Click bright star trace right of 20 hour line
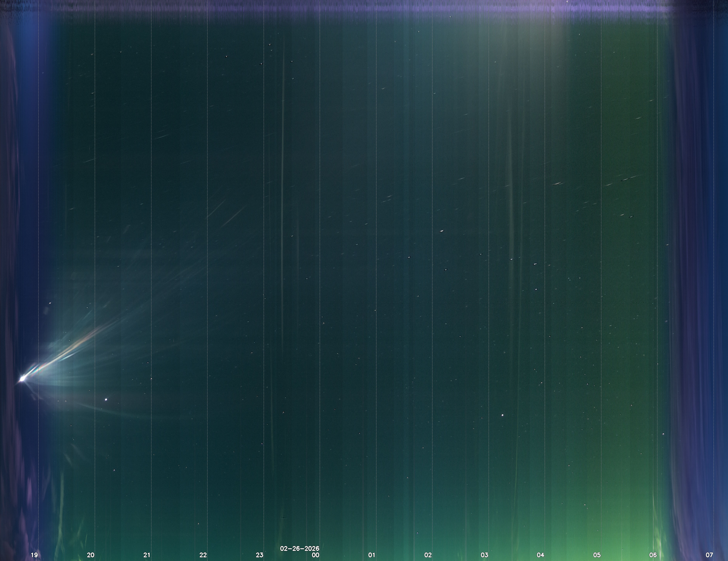Image resolution: width=728 pixels, height=561 pixels. (x=106, y=399)
